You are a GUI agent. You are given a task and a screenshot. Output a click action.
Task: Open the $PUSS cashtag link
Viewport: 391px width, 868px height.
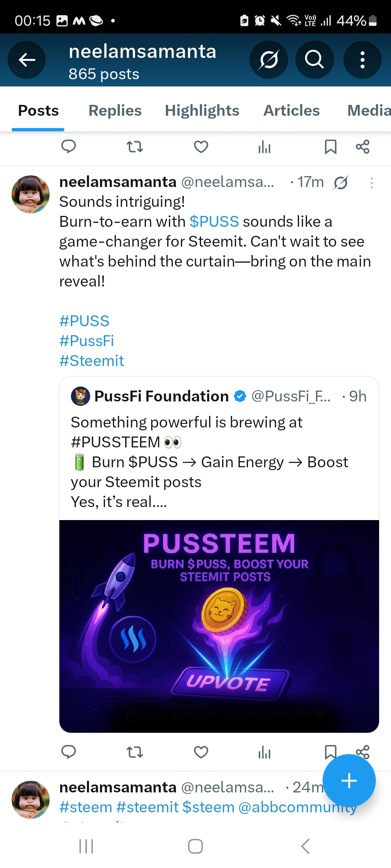pos(214,221)
